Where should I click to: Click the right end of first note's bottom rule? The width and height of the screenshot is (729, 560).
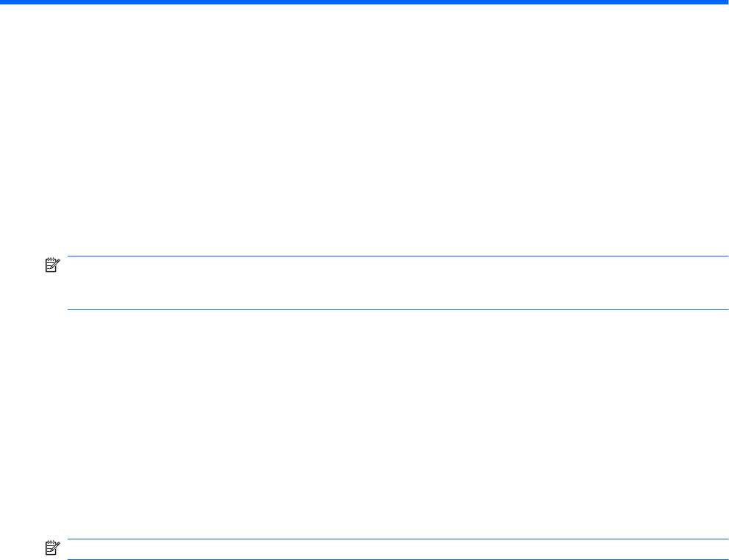point(724,309)
